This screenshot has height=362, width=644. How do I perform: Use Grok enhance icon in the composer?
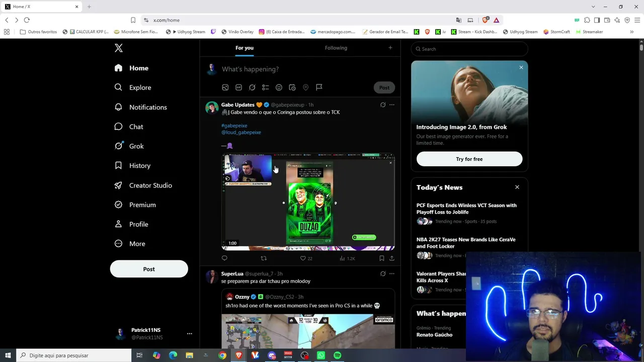point(252,87)
